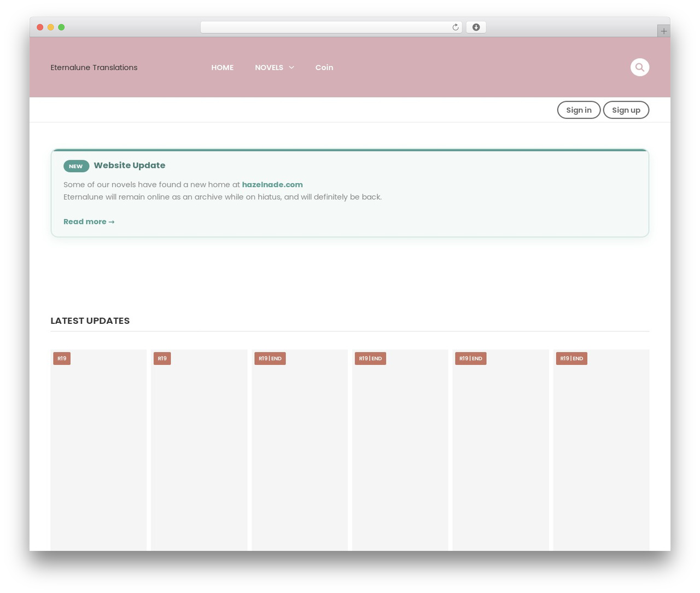Follow the Read more link

click(x=89, y=222)
